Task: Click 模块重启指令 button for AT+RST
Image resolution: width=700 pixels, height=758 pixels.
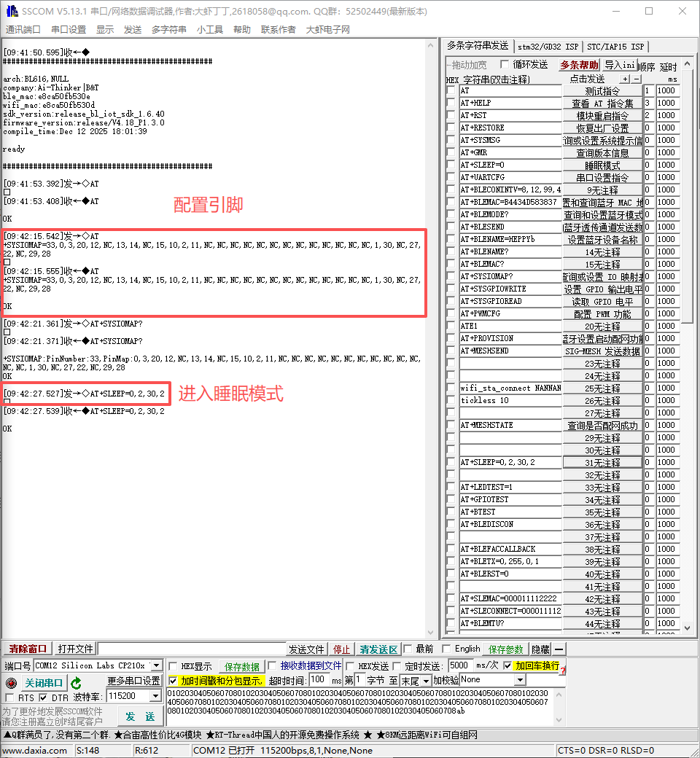Action: (602, 116)
